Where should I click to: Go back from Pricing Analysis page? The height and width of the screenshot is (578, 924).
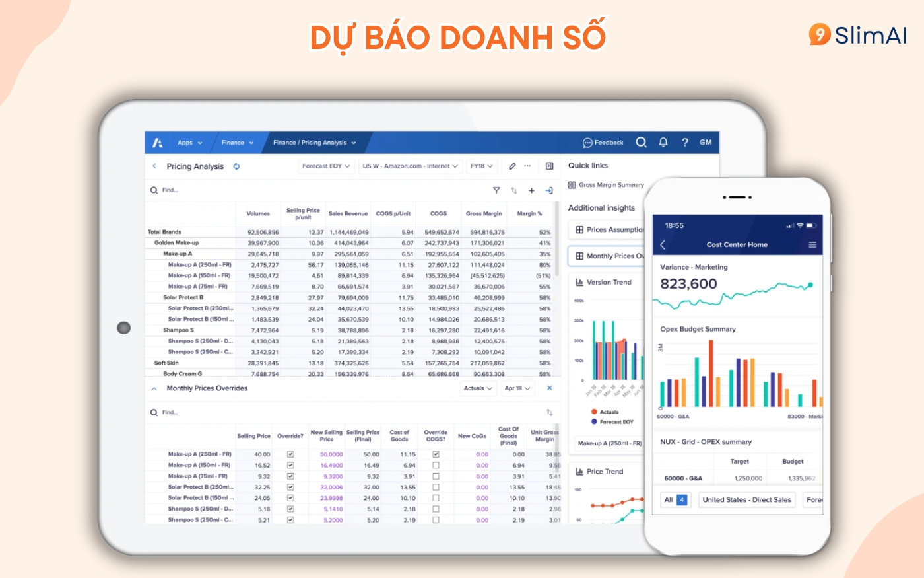point(154,166)
